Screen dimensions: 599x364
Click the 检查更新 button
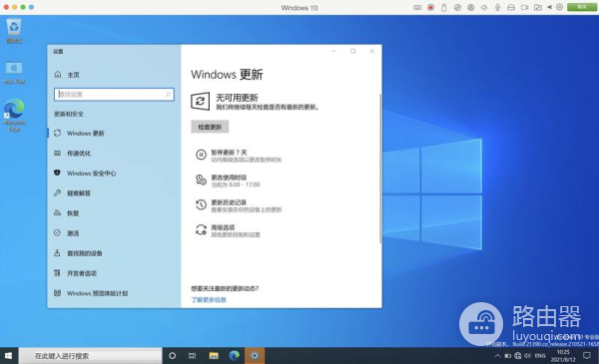pyautogui.click(x=210, y=127)
